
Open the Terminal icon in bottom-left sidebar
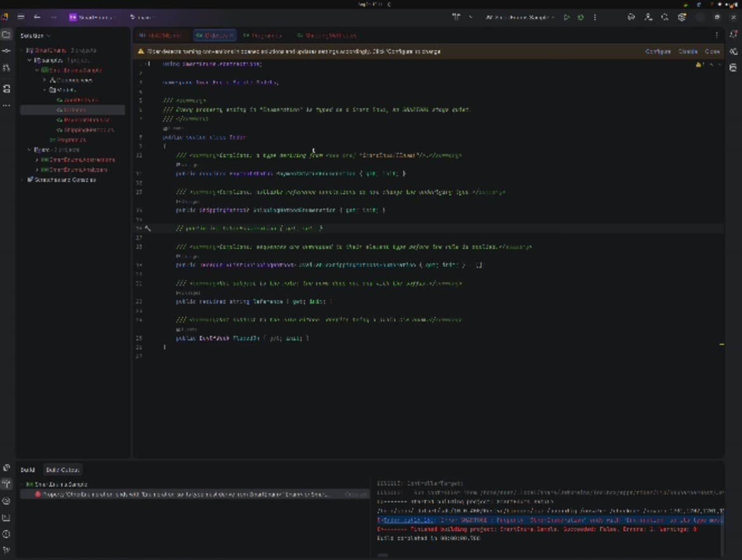(x=6, y=518)
